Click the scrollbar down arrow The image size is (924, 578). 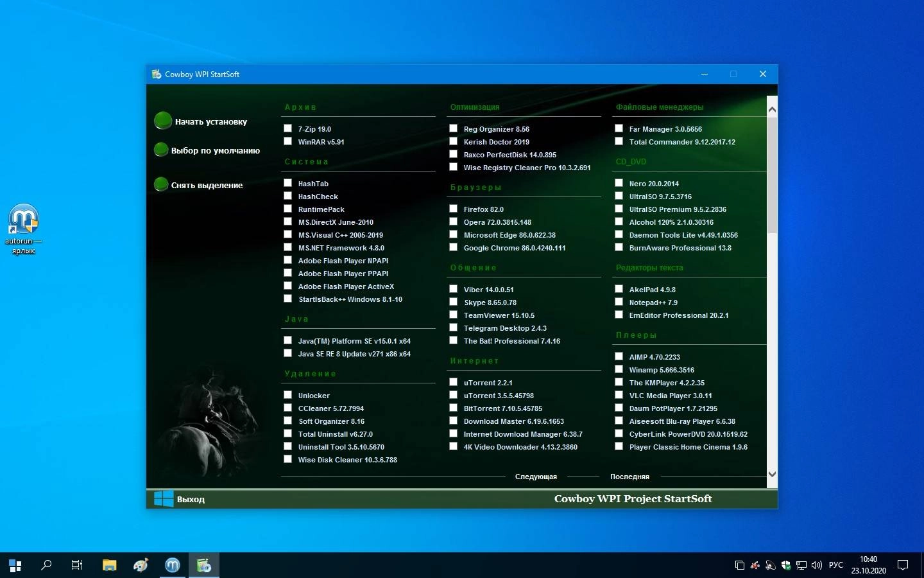pos(772,474)
